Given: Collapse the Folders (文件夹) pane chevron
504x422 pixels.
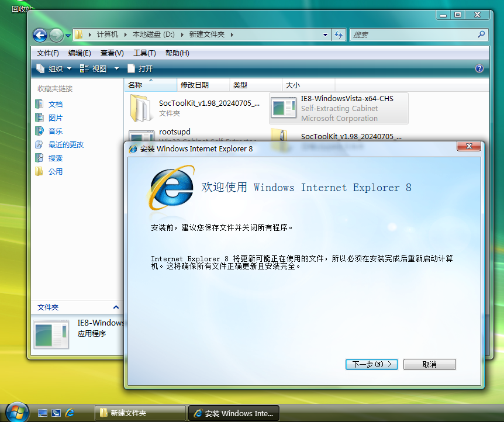Looking at the screenshot, I should coord(116,307).
